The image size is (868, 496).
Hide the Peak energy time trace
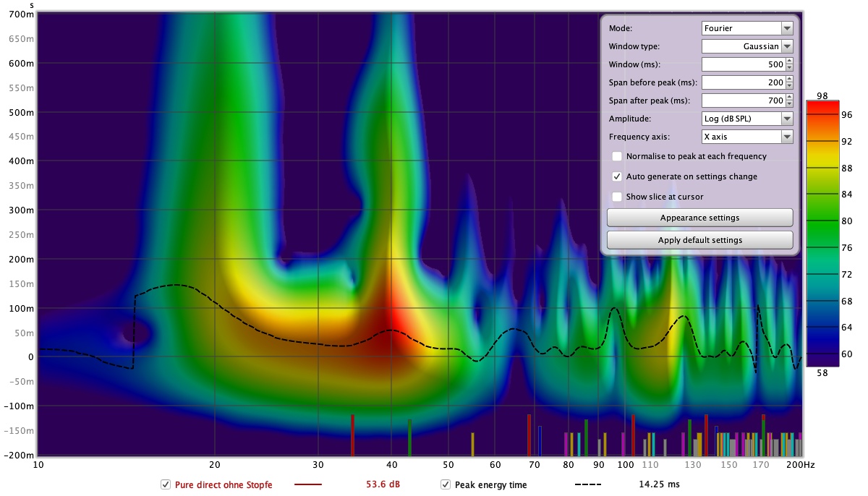pyautogui.click(x=446, y=484)
